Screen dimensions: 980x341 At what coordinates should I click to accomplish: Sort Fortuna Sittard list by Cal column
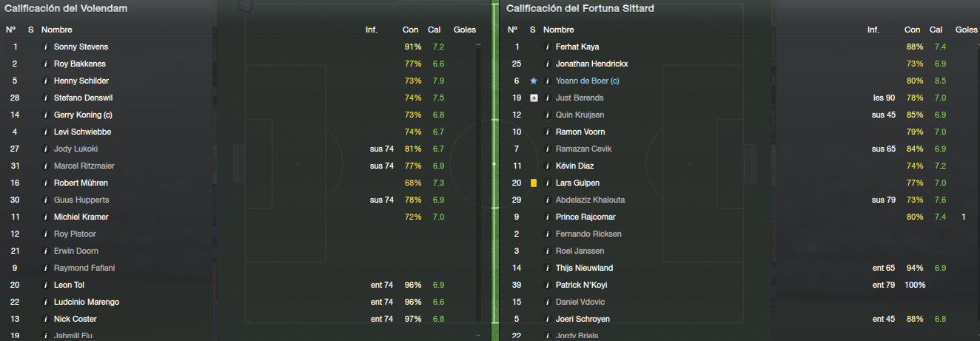point(936,30)
